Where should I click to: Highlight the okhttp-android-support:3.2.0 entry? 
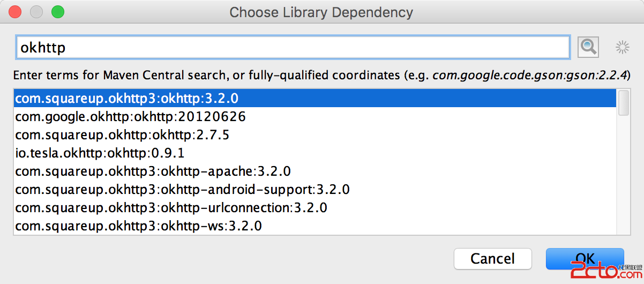pyautogui.click(x=182, y=189)
